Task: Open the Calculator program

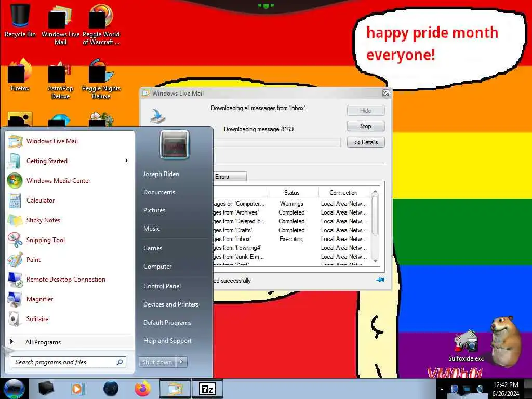Action: 70,200
